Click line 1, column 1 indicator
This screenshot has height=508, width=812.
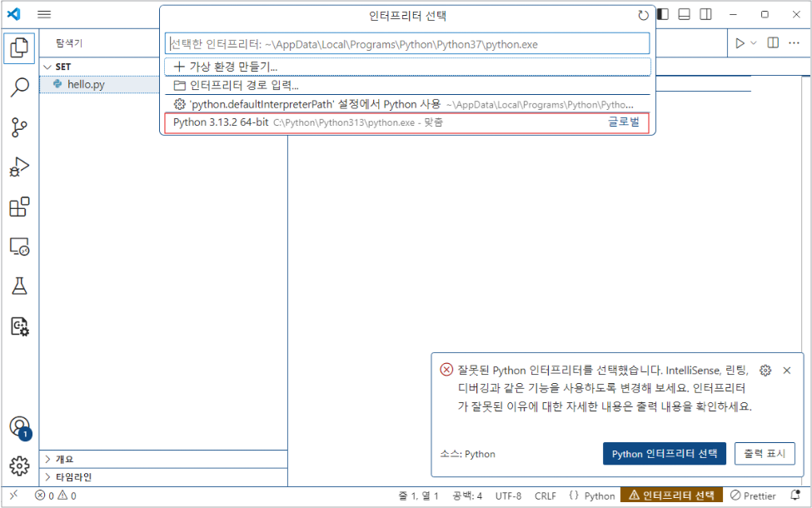(418, 496)
